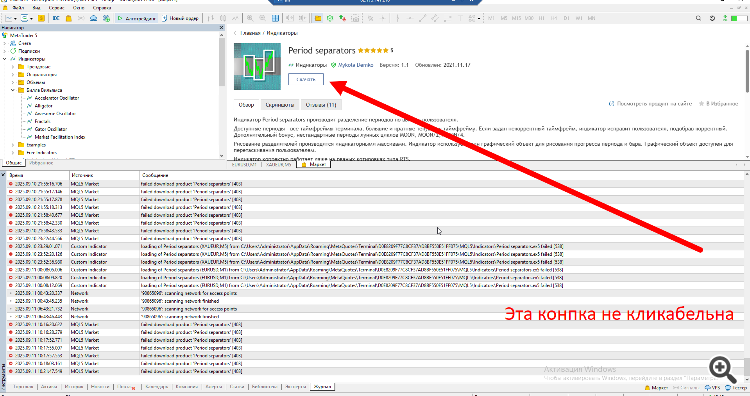Click the IDE MetaEditor toolbar icon

tap(56, 18)
